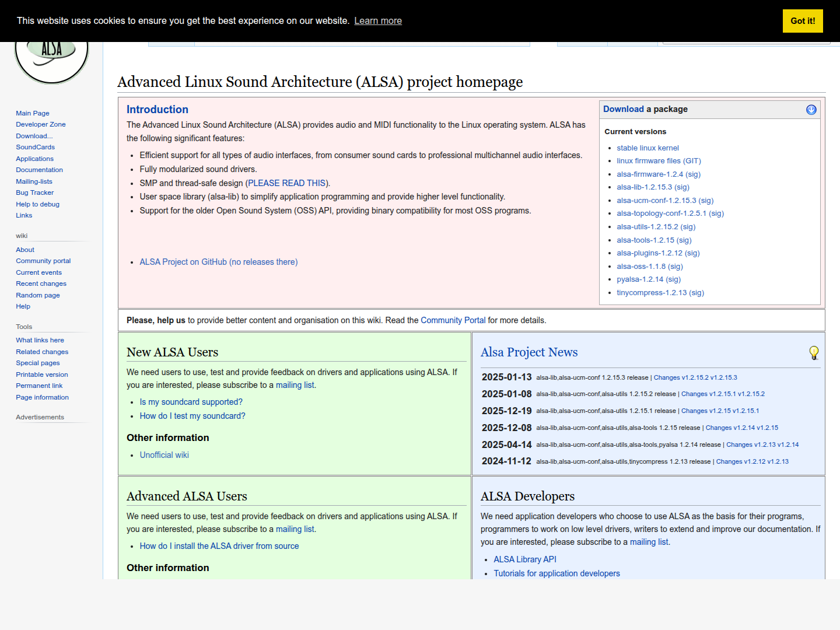This screenshot has width=840, height=630.
Task: Open the Bug Tracker sidebar link
Action: coord(35,192)
